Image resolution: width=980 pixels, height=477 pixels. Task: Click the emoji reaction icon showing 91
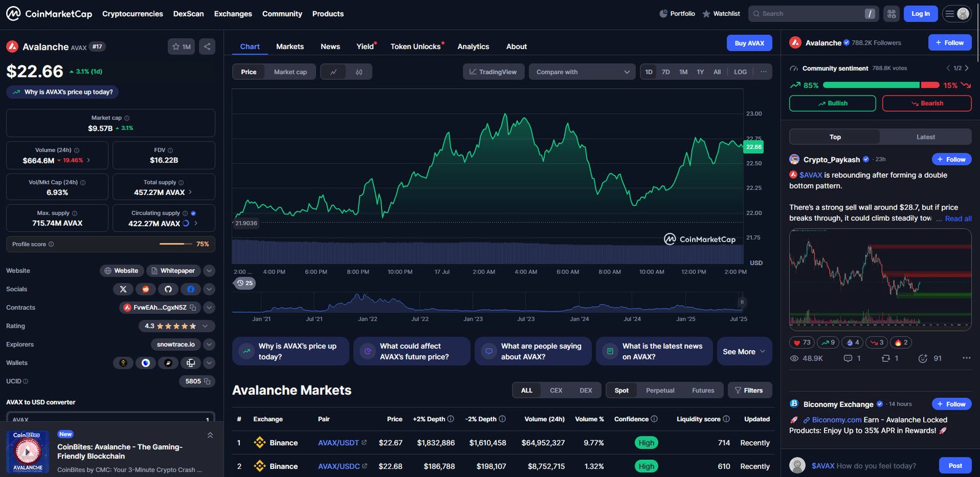(x=923, y=358)
